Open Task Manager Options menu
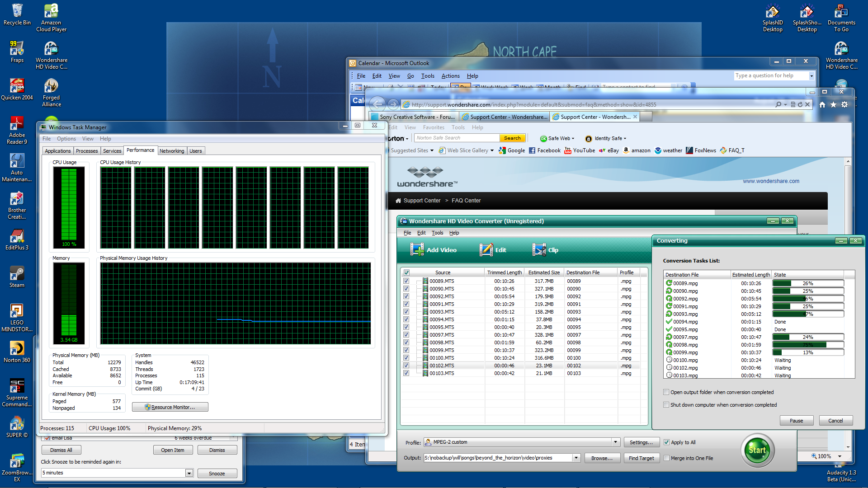Viewport: 868px width, 488px height. click(x=66, y=139)
